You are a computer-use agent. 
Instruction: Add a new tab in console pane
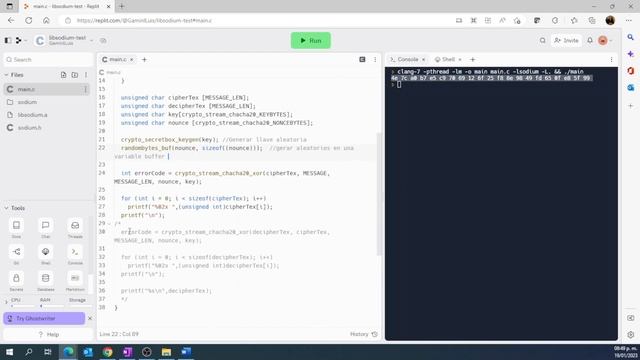(x=473, y=60)
